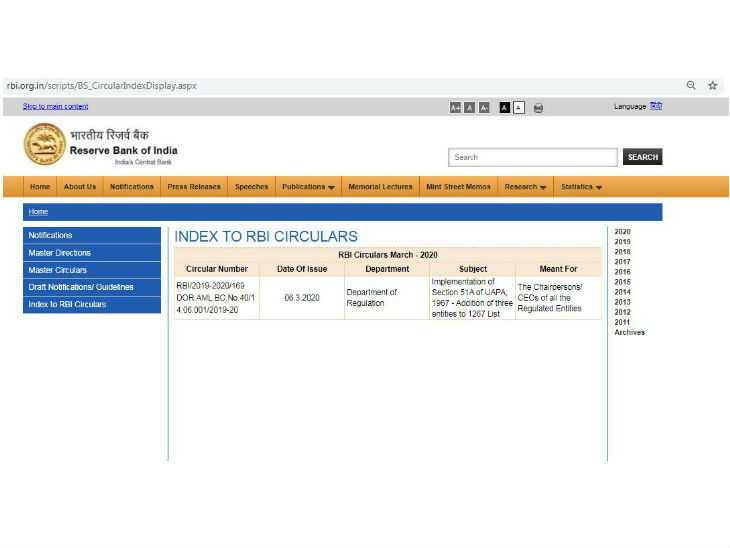Click the Reserve Bank of India logo
This screenshot has width=730, height=548.
43,145
